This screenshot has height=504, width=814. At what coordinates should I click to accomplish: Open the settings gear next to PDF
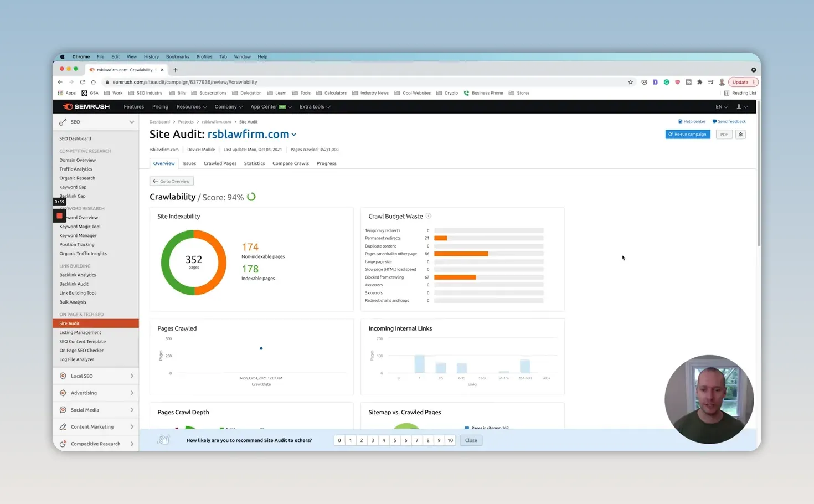740,134
